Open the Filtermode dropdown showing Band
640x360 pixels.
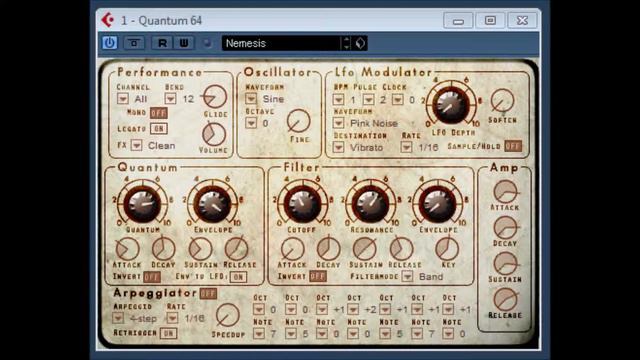coord(407,276)
